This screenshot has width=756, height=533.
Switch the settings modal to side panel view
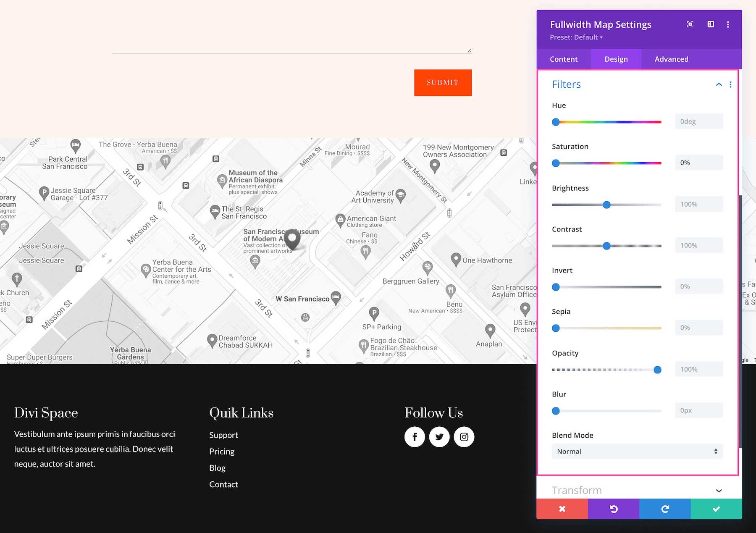pos(711,24)
